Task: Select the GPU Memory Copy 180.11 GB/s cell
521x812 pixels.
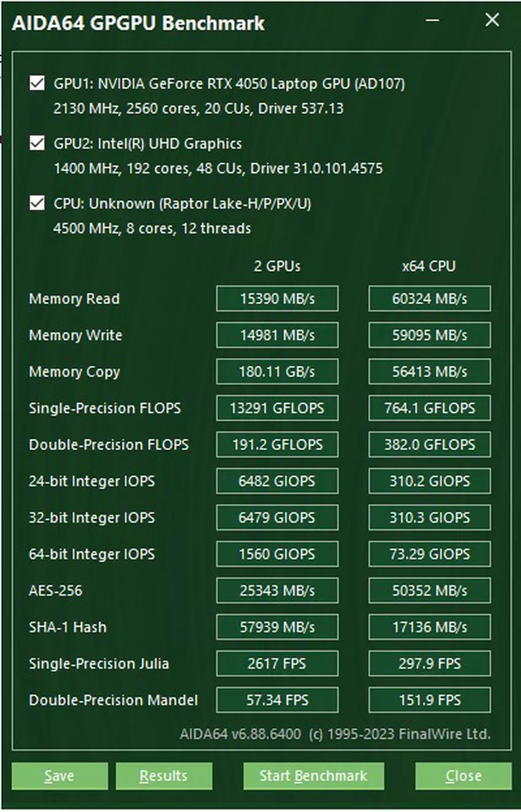Action: tap(277, 372)
